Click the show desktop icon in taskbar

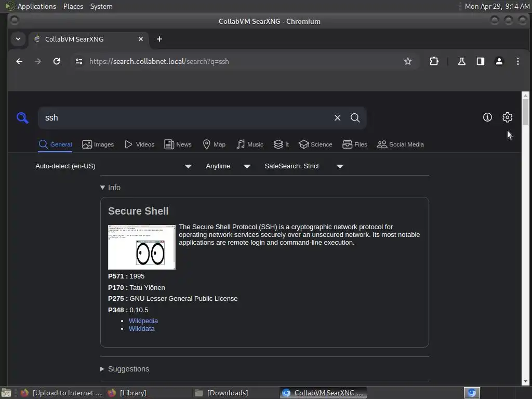[x=6, y=393]
